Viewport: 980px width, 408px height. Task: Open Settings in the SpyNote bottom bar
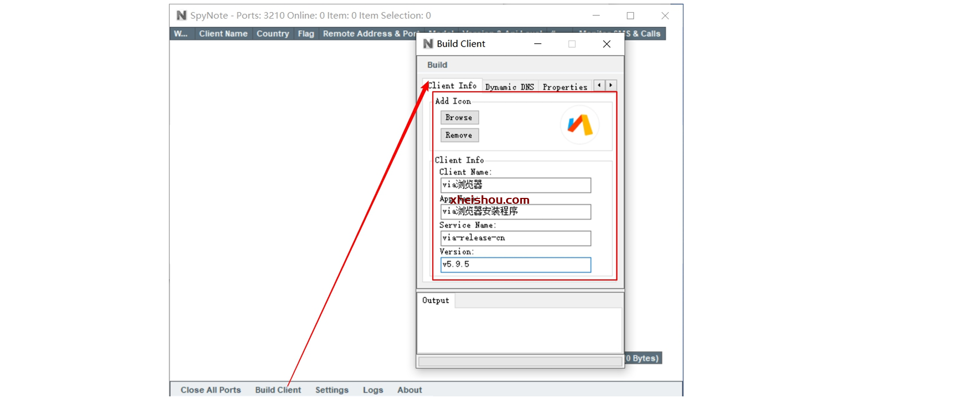pos(332,390)
